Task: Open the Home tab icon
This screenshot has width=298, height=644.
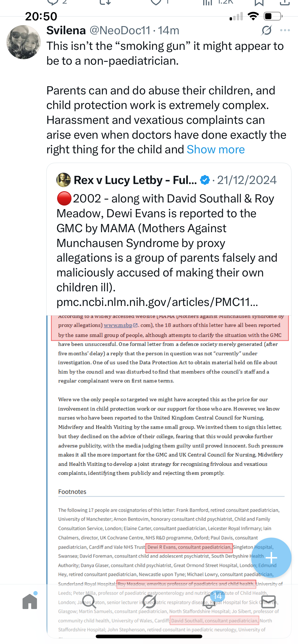Action: pos(30,602)
